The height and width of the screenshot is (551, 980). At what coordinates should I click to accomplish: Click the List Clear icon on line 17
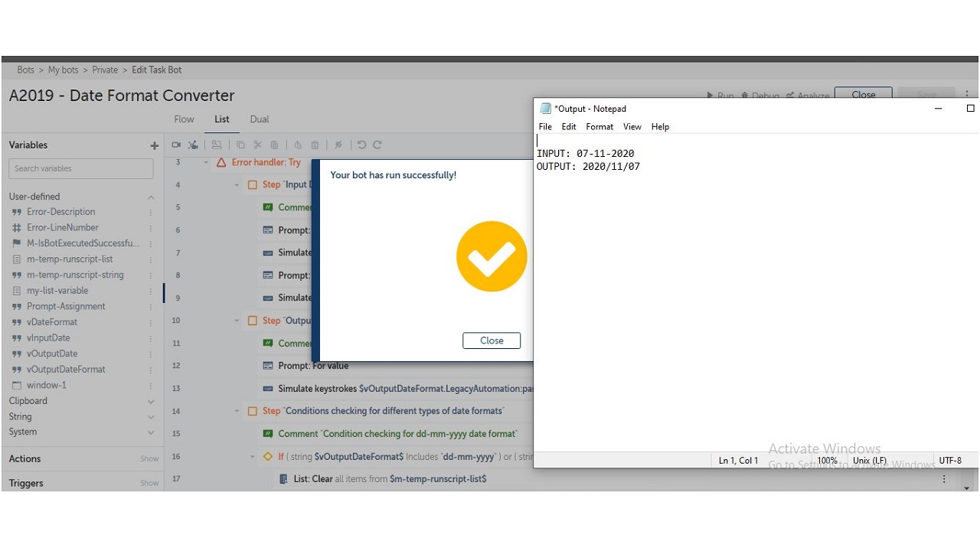283,479
